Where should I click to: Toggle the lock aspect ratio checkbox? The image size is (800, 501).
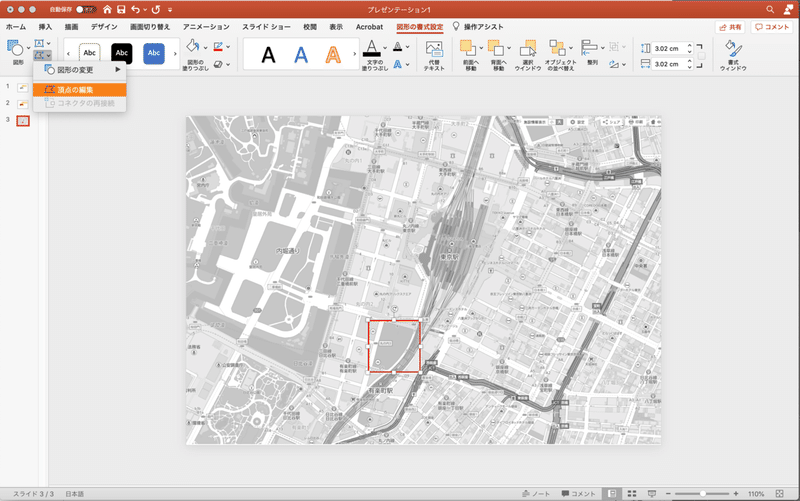[702, 56]
